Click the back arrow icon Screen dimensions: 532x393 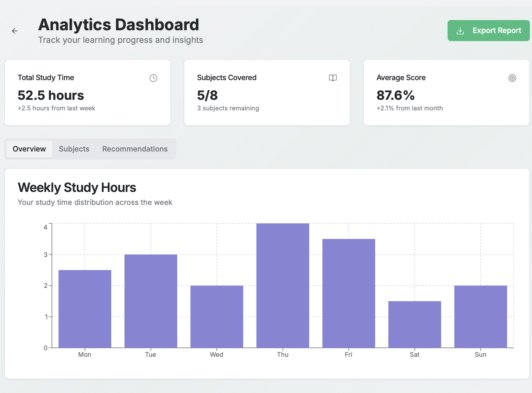15,31
